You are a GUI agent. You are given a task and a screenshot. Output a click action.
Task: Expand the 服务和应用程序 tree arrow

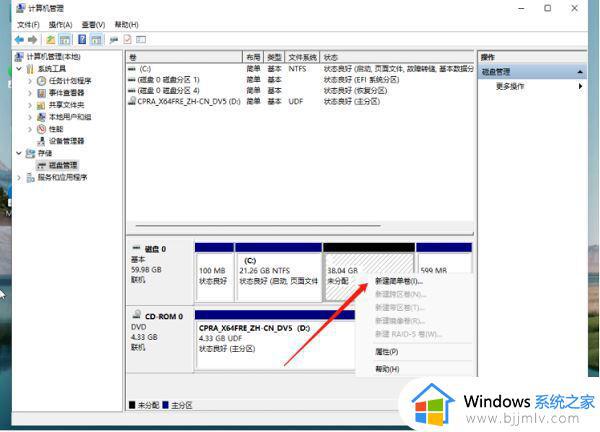coord(19,178)
